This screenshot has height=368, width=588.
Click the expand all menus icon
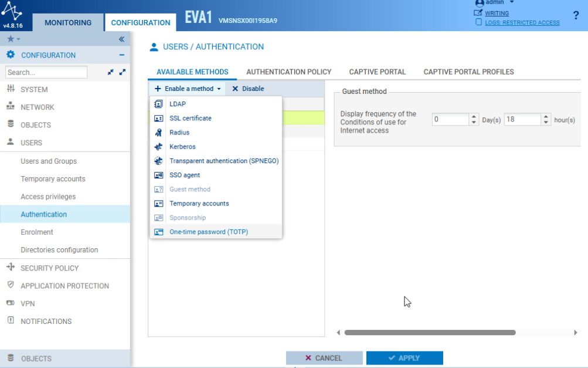[123, 72]
